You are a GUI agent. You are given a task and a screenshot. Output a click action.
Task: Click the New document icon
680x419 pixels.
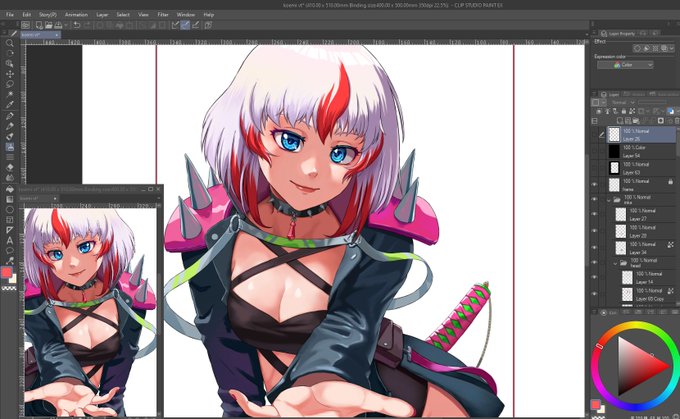39,25
